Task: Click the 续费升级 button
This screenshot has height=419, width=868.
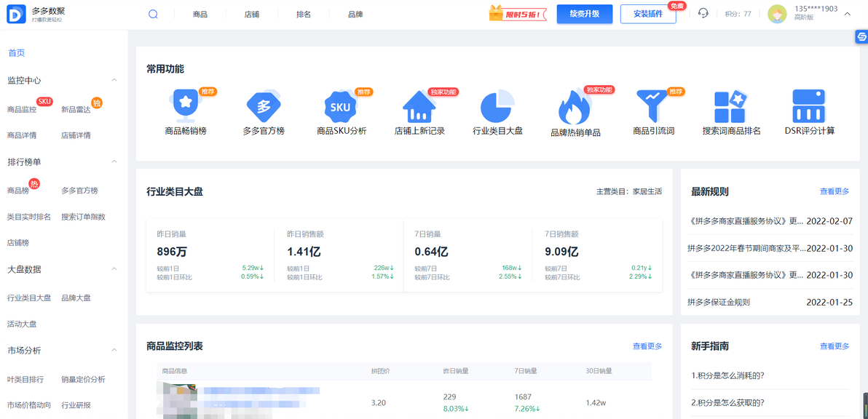Action: [584, 14]
